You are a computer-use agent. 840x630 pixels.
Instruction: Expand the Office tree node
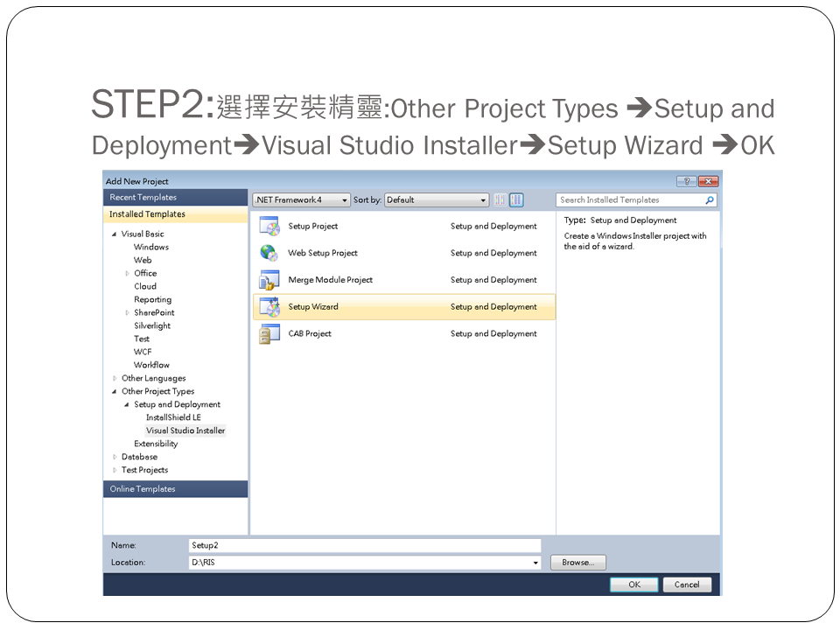[127, 273]
